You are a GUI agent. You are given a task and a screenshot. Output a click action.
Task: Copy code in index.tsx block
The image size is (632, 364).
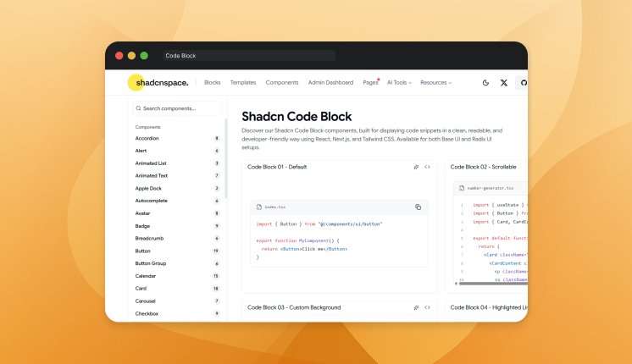(418, 207)
